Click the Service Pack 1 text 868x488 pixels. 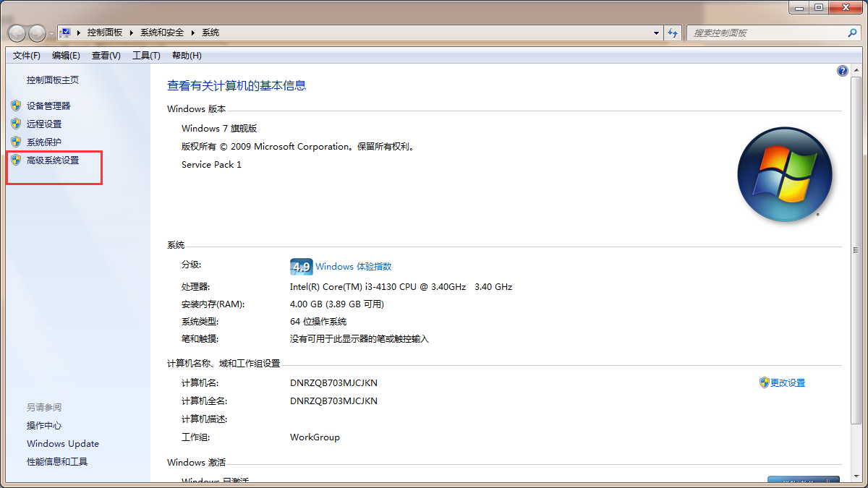pyautogui.click(x=211, y=165)
